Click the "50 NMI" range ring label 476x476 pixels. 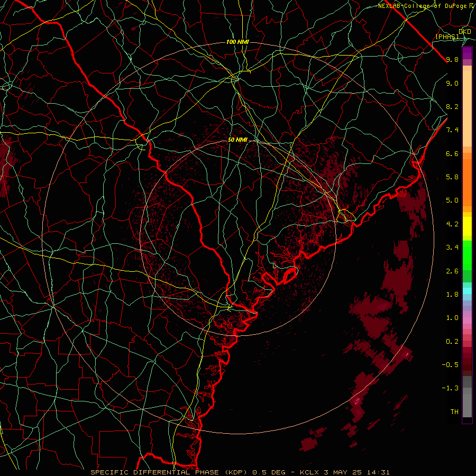[x=237, y=140]
